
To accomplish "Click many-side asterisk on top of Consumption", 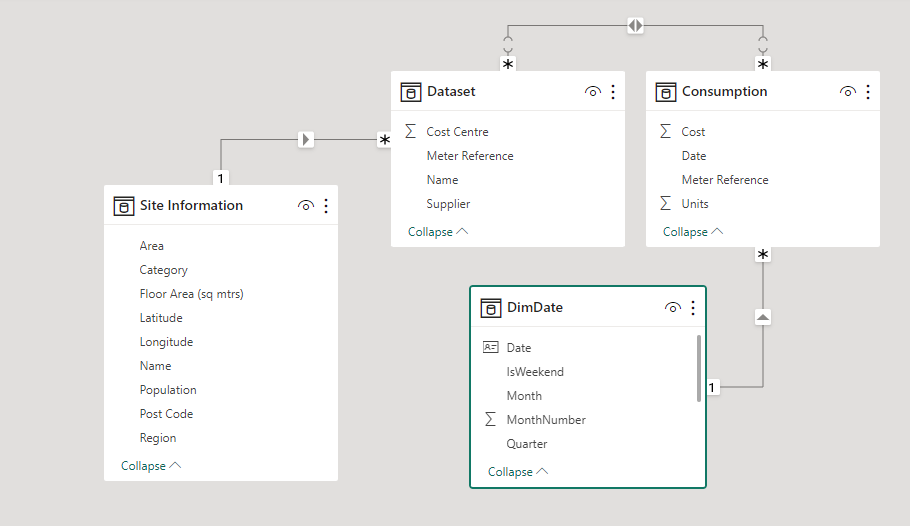I will pos(763,64).
